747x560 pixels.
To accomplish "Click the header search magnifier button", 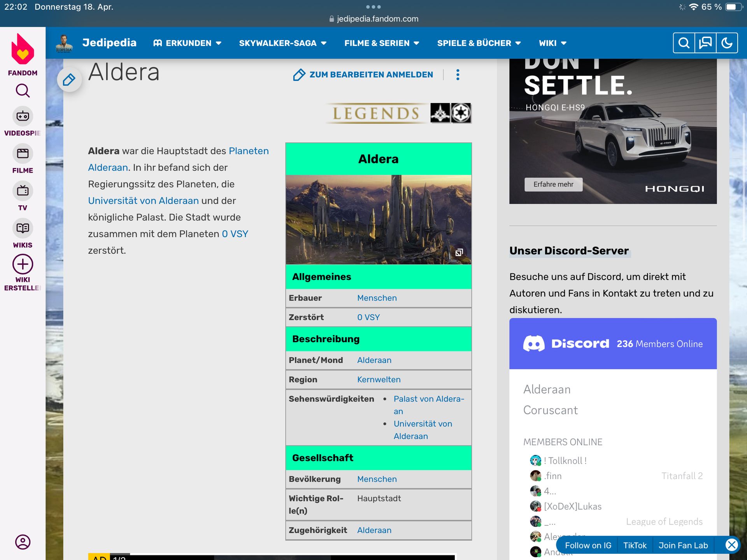I will point(684,43).
